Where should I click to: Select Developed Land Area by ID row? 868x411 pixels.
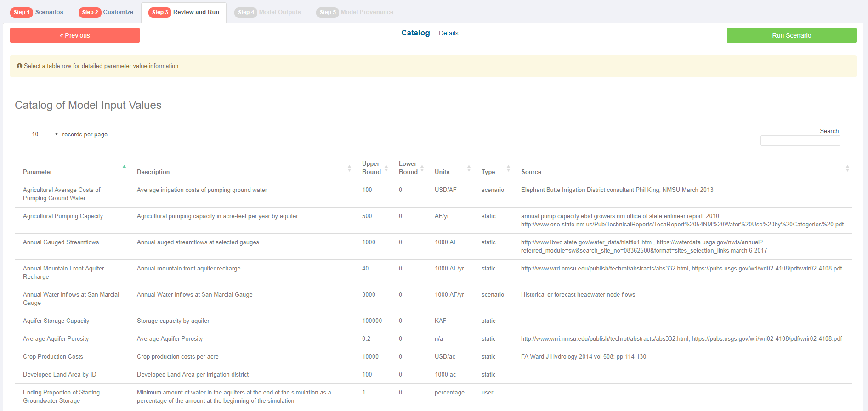point(433,375)
